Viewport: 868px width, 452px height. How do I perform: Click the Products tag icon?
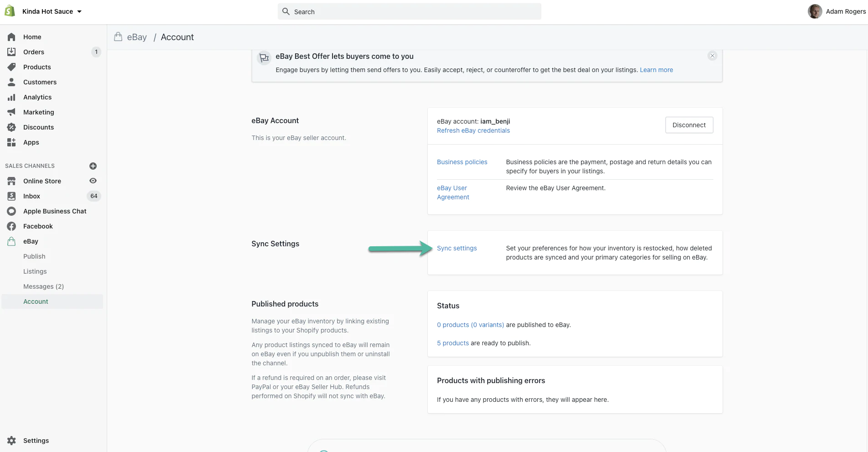click(x=11, y=67)
